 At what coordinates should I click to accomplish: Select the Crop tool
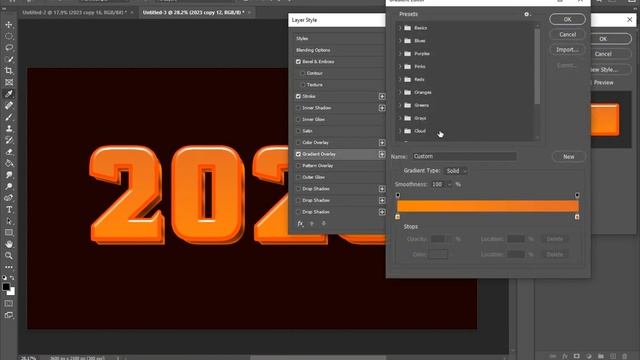(x=9, y=71)
